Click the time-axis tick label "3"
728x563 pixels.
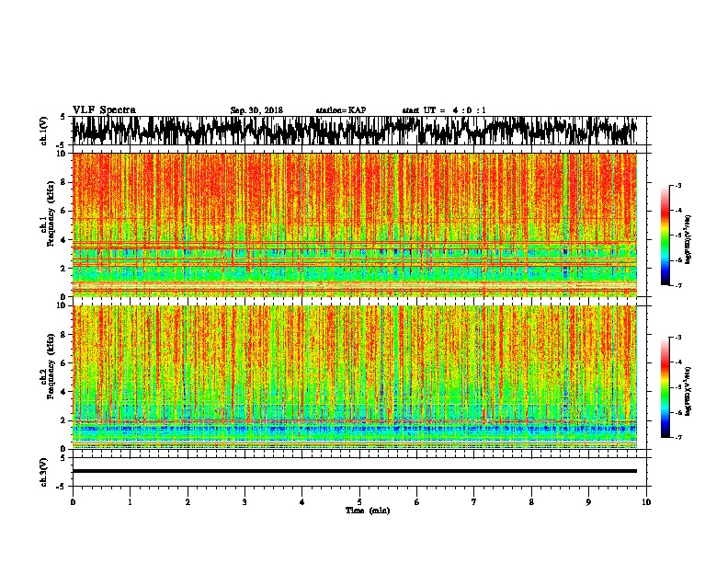(245, 502)
